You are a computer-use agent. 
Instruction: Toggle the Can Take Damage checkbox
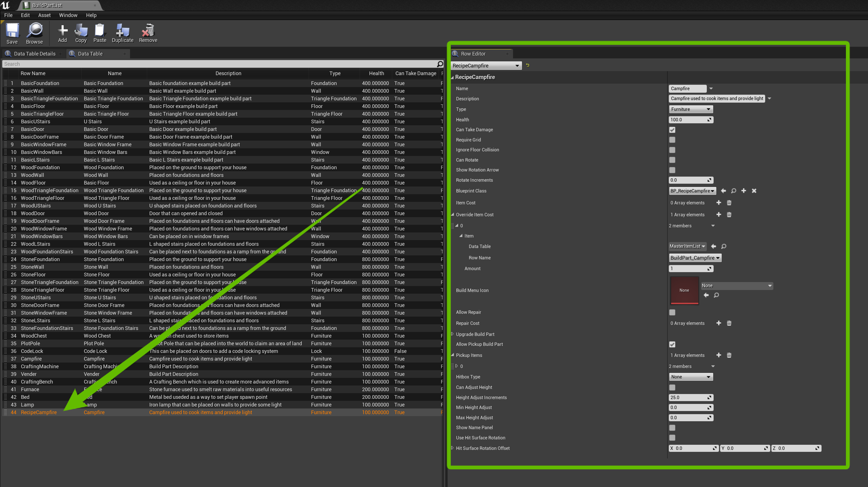tap(672, 130)
